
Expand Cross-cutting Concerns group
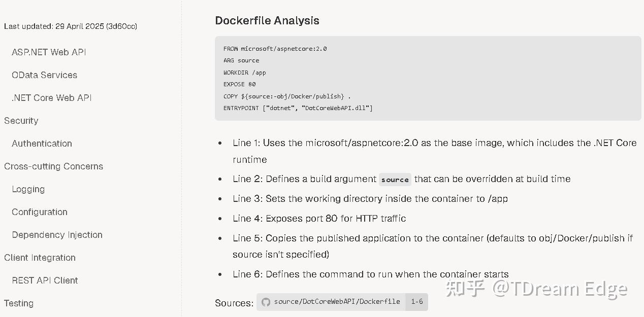(x=53, y=166)
